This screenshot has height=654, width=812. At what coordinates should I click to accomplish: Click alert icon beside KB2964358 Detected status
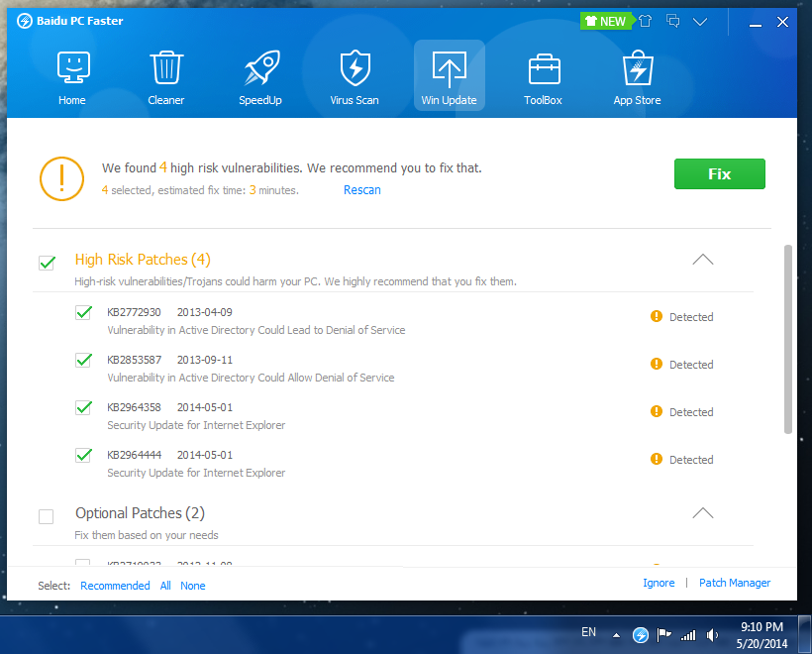coord(657,411)
